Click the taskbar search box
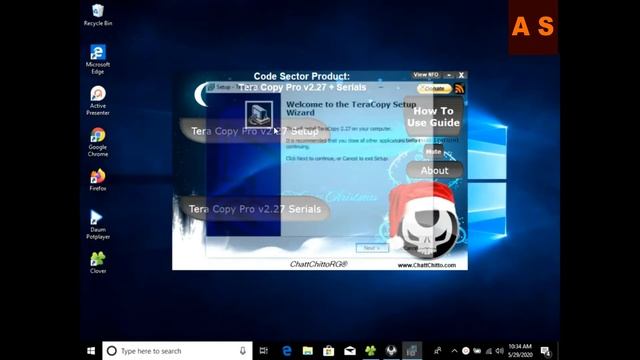 [177, 351]
